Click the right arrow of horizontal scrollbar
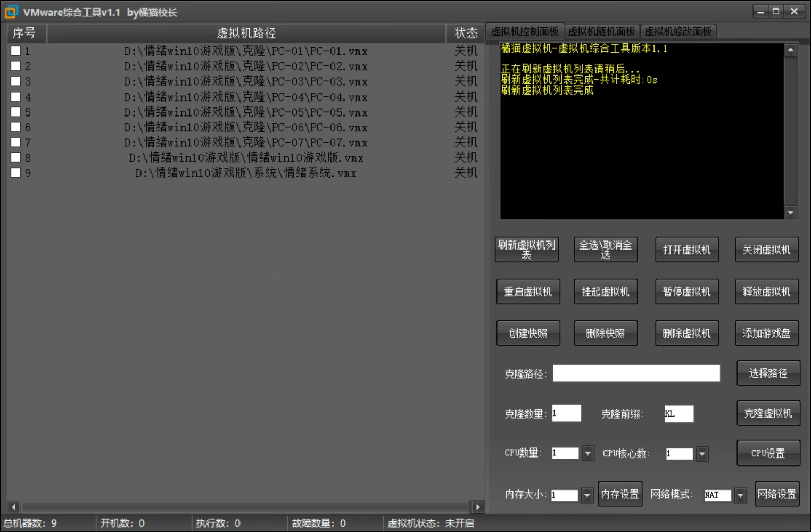The height and width of the screenshot is (532, 811). pyautogui.click(x=477, y=507)
